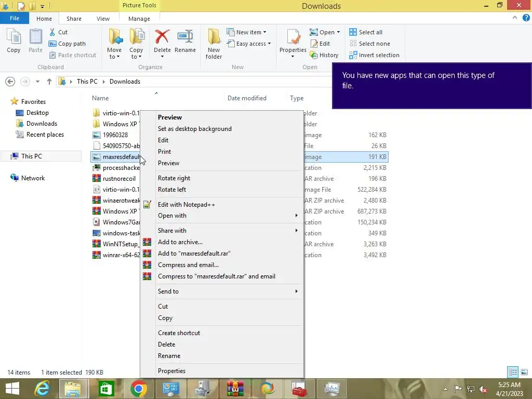
Task: Click the Date modified column header
Action: pos(247,98)
